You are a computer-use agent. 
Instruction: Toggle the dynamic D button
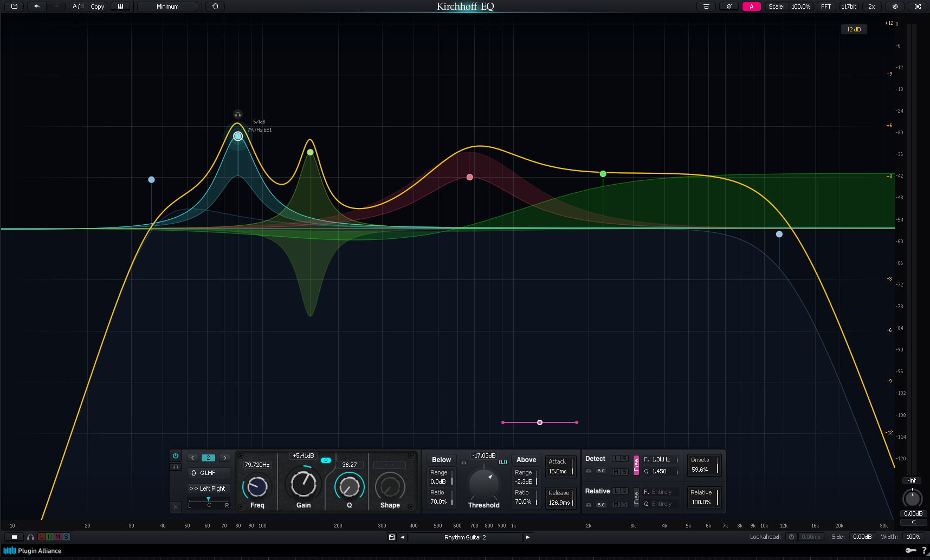(326, 460)
